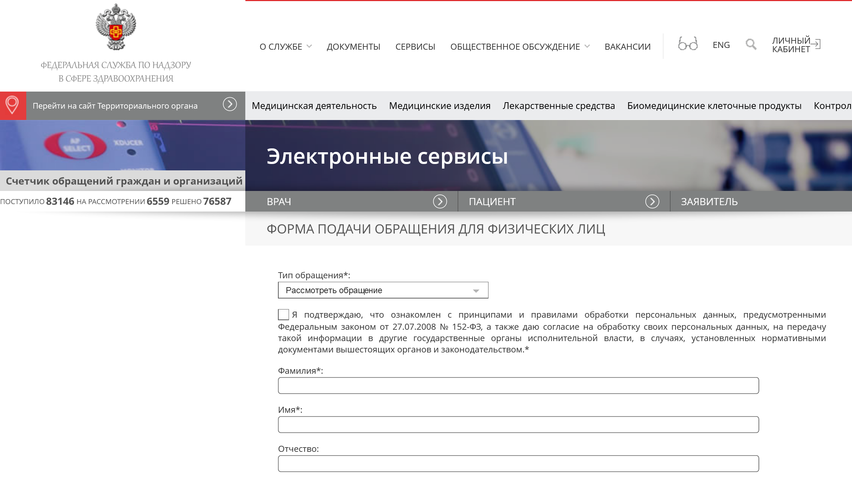Expand the О СЛУЖБЕ menu chevron
The image size is (852, 504).
tap(309, 46)
